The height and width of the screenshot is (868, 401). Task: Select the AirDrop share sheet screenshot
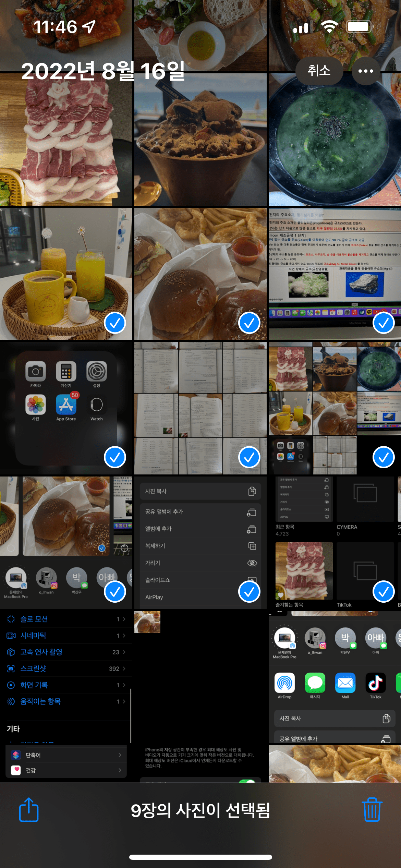point(335,677)
